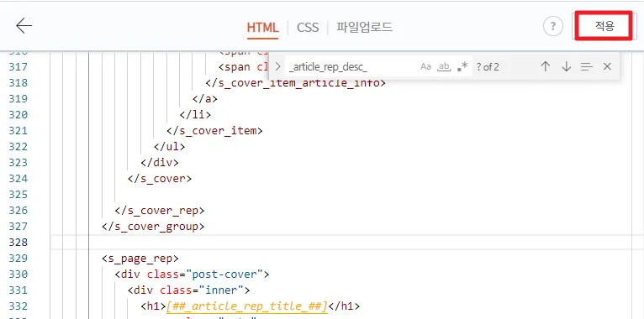Click the [##_article_rep_title_##] placeholder
The width and height of the screenshot is (644, 319).
click(246, 306)
